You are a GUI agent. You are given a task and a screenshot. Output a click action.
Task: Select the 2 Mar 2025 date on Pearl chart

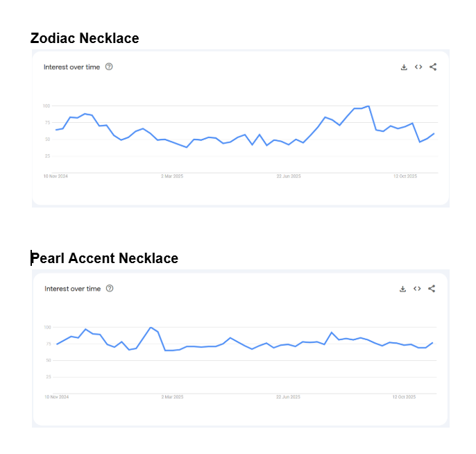click(x=172, y=397)
